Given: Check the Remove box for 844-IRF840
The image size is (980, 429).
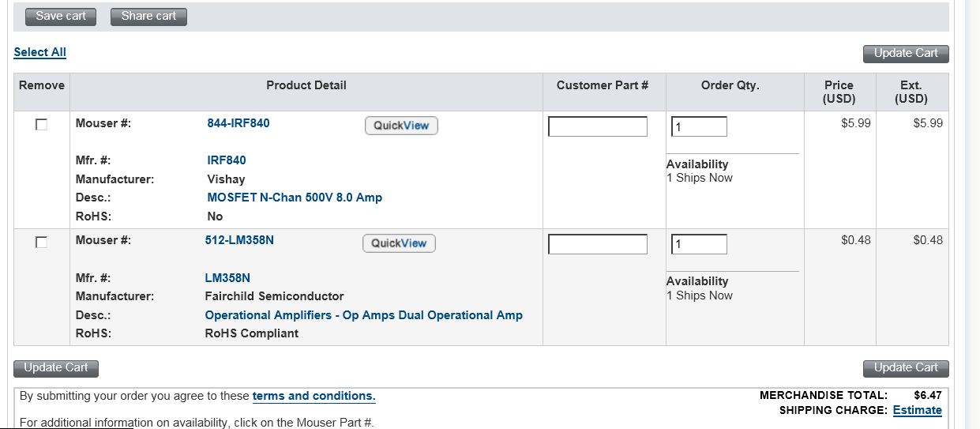Looking at the screenshot, I should (41, 125).
